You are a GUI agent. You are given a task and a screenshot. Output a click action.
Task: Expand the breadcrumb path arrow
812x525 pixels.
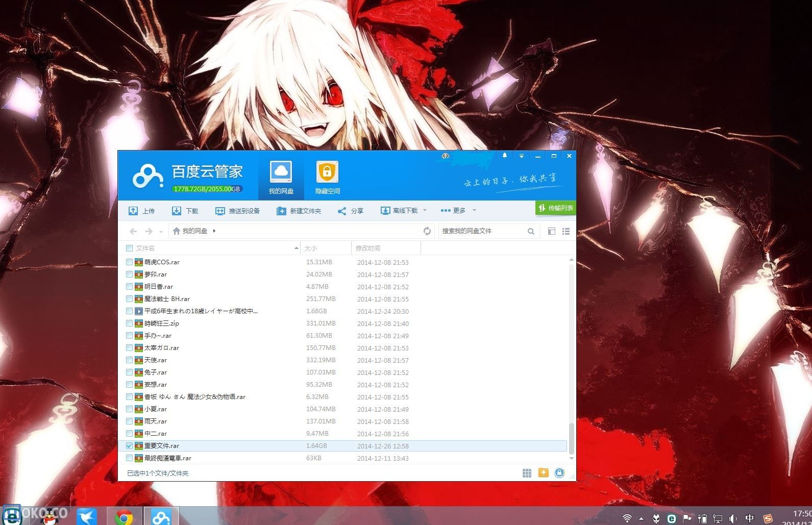214,231
